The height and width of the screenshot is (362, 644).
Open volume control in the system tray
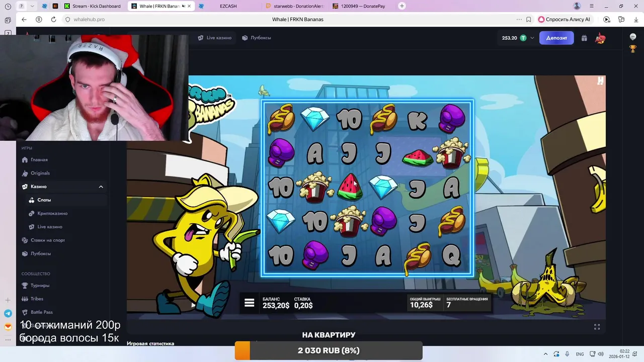pos(601,354)
